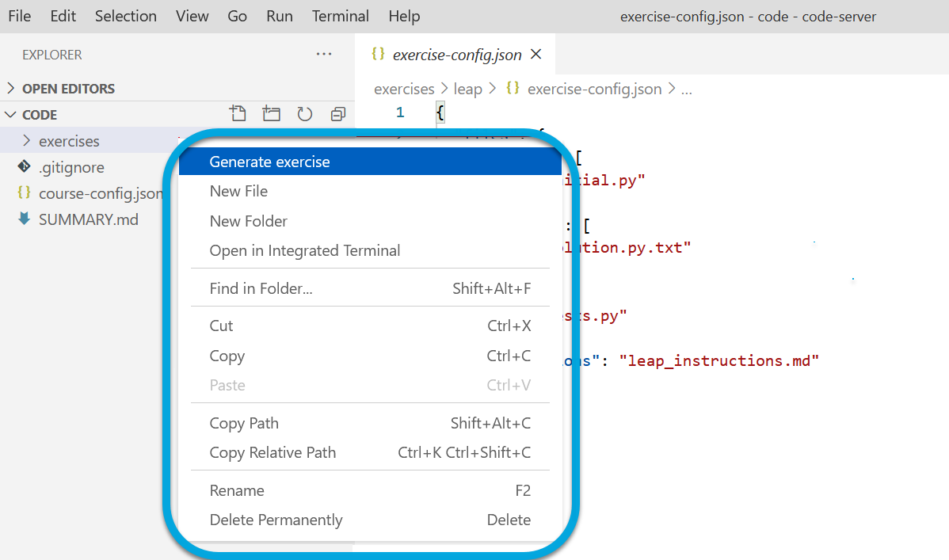This screenshot has width=949, height=560.
Task: Click Delete Permanently in the context menu
Action: 276,520
